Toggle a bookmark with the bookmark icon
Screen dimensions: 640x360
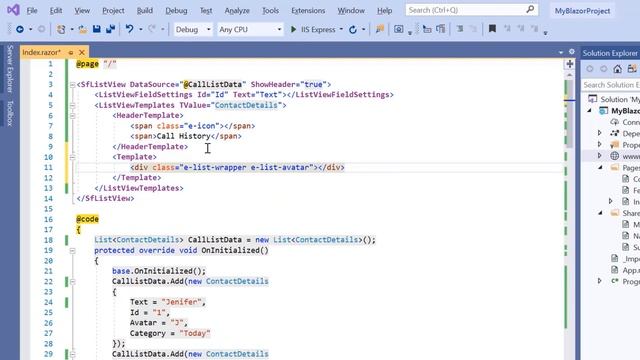[x=492, y=29]
